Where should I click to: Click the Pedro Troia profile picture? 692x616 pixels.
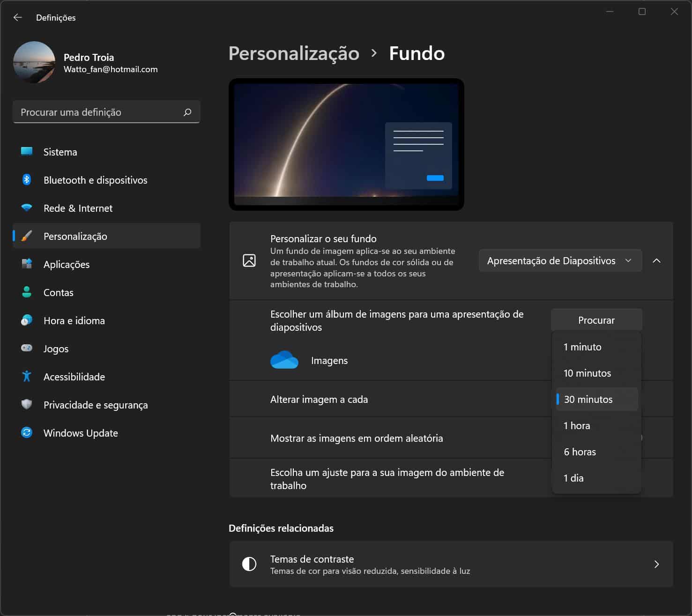coord(34,62)
